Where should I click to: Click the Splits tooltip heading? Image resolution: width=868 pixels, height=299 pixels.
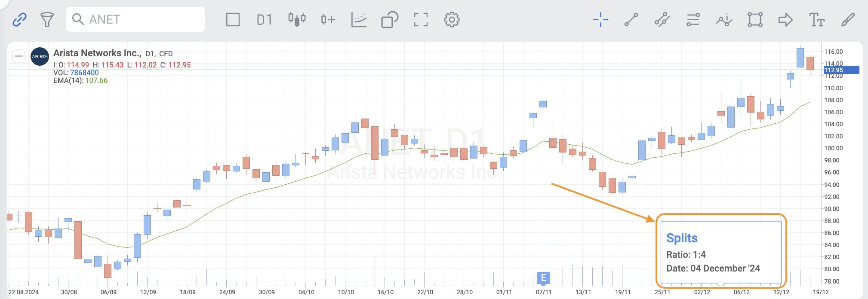point(682,238)
